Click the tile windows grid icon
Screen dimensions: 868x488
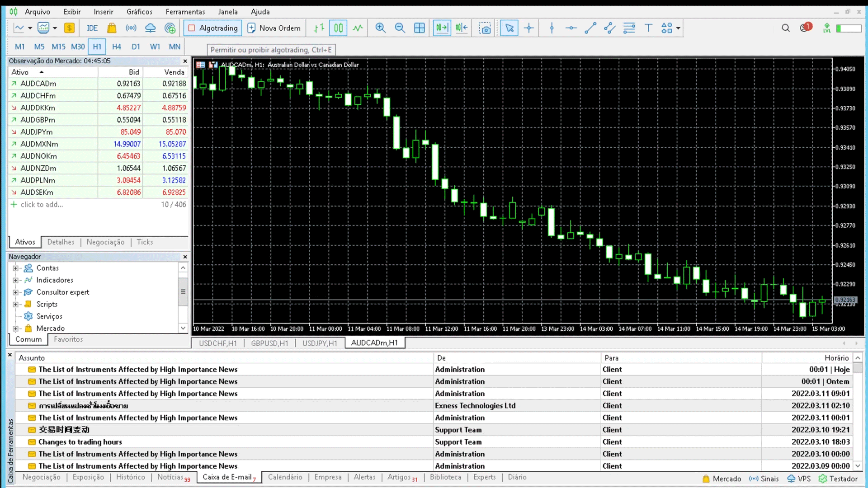(420, 28)
